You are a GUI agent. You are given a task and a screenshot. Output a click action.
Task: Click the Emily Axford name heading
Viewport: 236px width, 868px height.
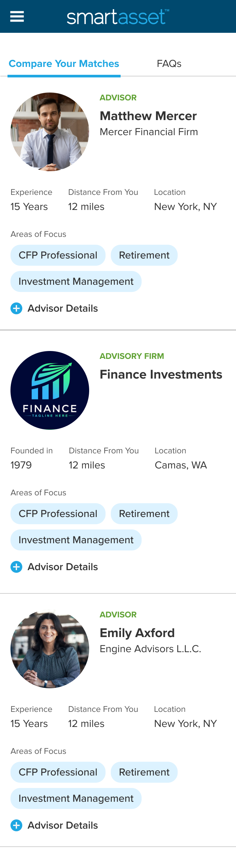pos(137,633)
